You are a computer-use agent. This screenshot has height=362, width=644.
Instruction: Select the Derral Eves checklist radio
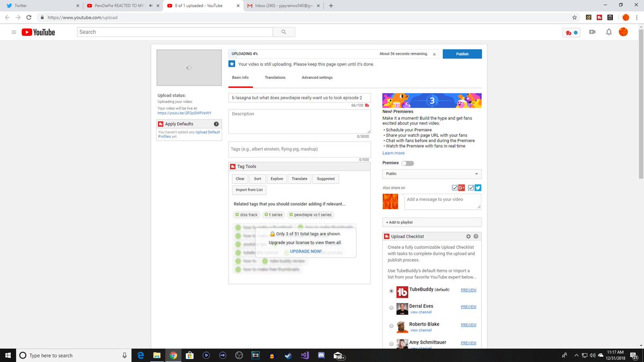(391, 308)
